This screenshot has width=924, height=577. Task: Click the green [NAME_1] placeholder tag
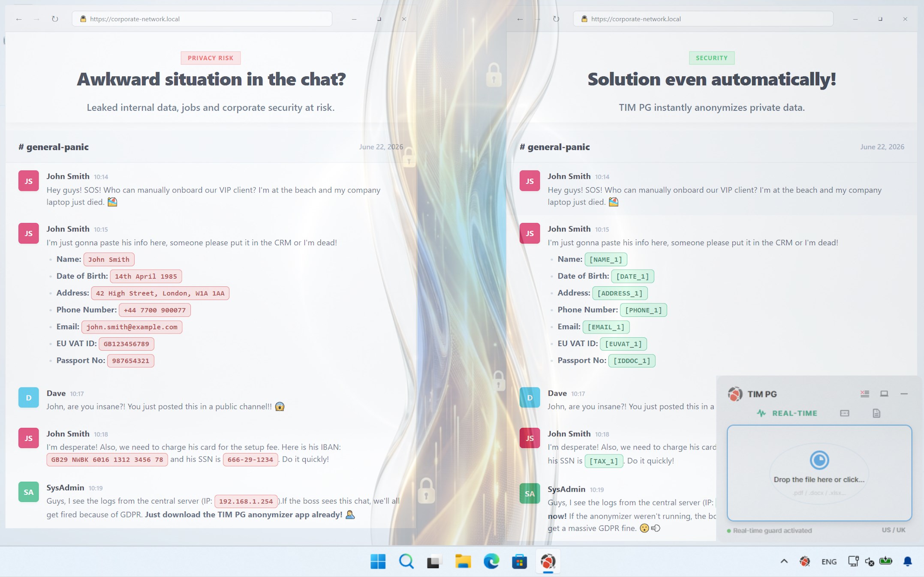(606, 259)
